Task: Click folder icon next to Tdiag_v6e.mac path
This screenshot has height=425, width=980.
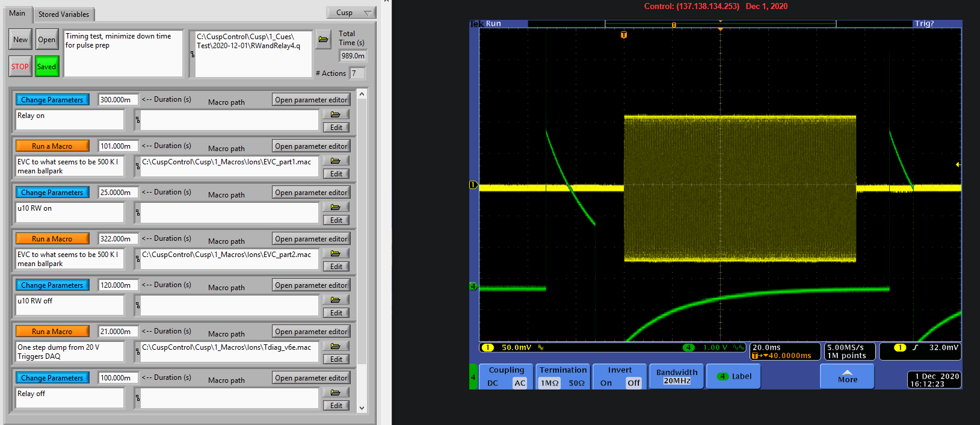Action: tap(336, 346)
